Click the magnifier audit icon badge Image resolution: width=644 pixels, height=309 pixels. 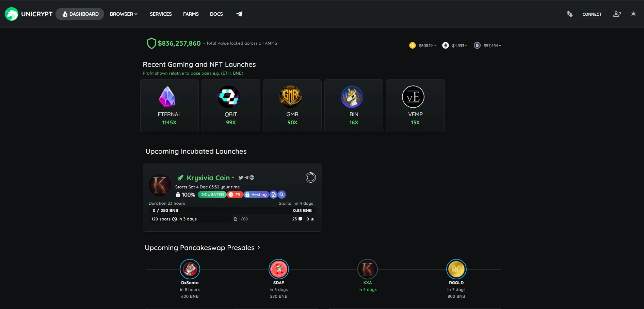click(x=282, y=195)
